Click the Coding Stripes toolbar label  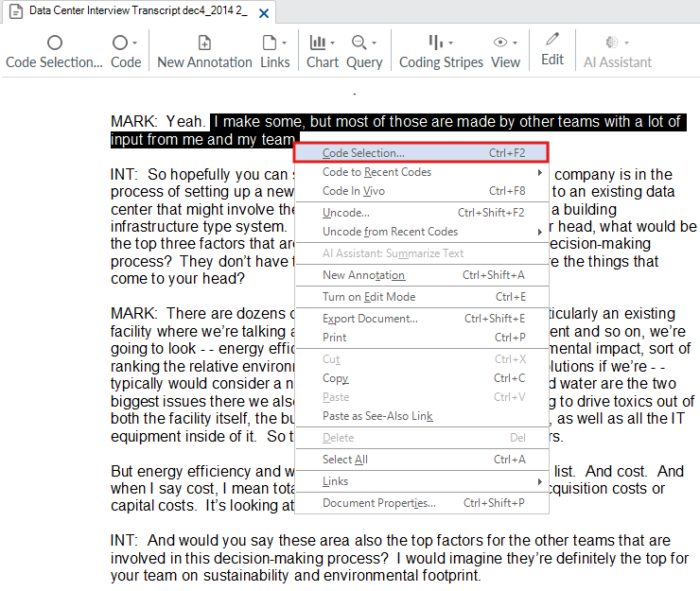[x=441, y=62]
